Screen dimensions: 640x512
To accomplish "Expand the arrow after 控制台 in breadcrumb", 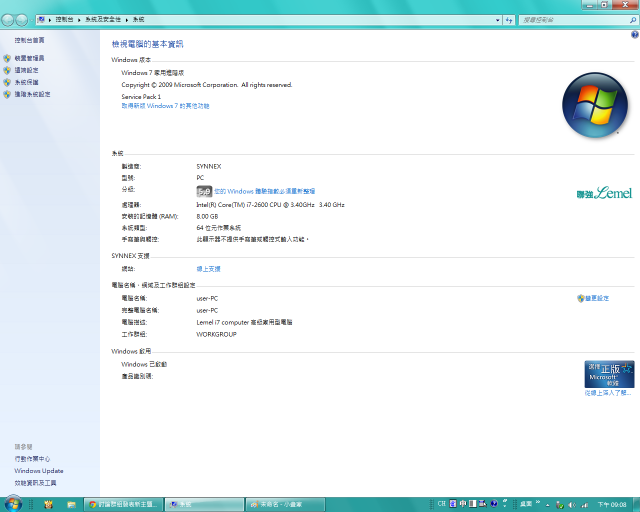I will 79,20.
